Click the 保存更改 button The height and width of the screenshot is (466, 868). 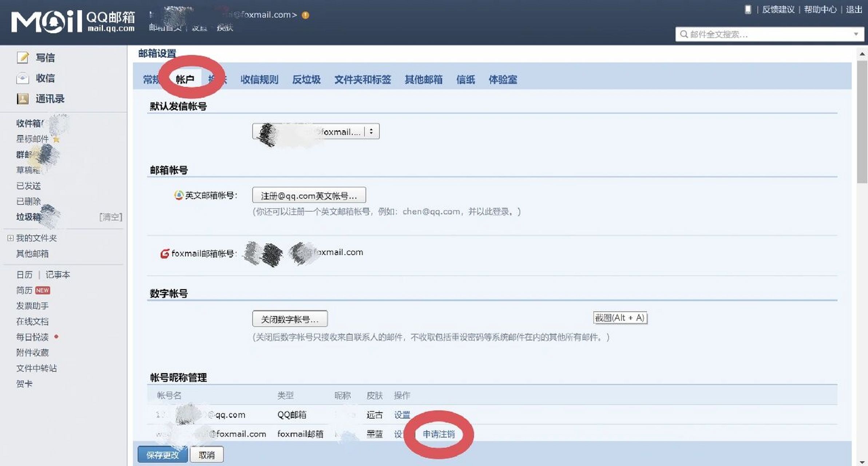[162, 454]
